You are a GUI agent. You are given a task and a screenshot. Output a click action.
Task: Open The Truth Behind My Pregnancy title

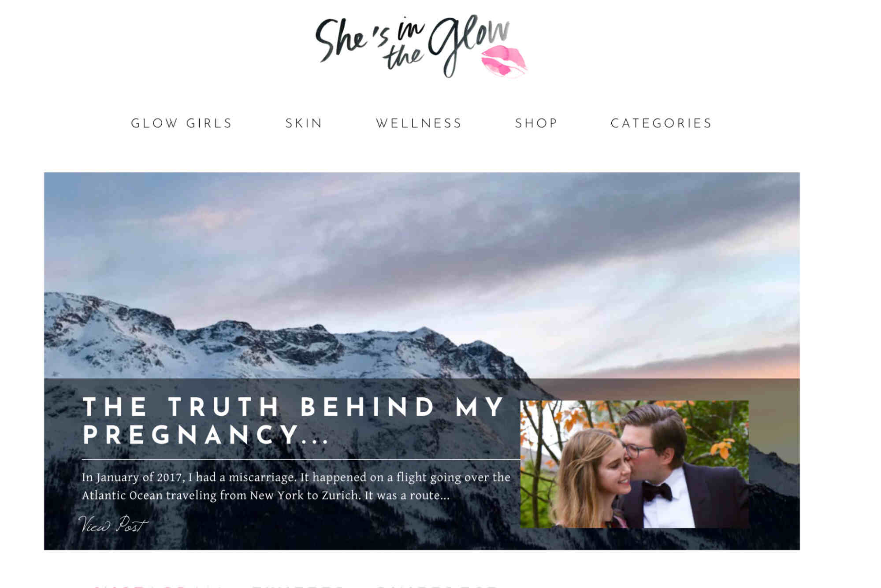click(293, 421)
